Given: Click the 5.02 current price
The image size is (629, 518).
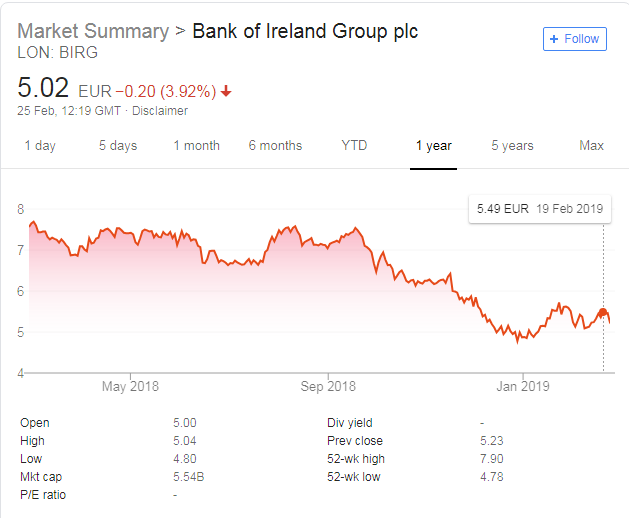Looking at the screenshot, I should (41, 87).
